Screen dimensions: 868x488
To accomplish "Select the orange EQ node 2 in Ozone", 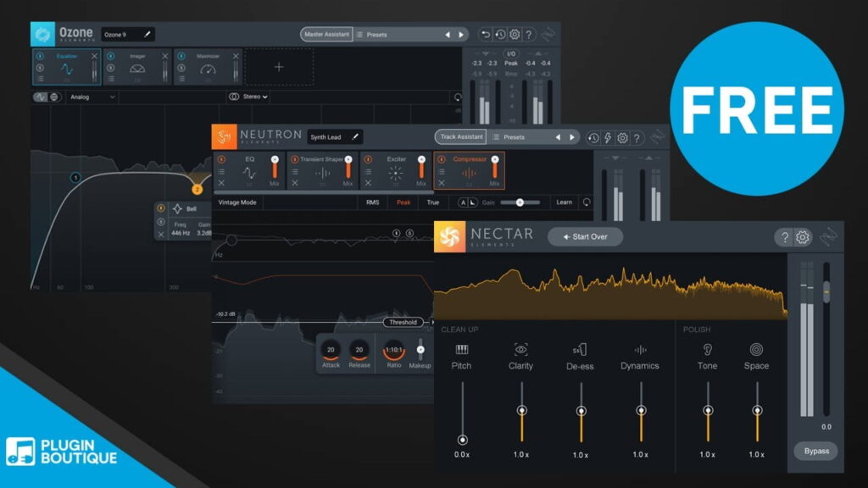I will 197,189.
